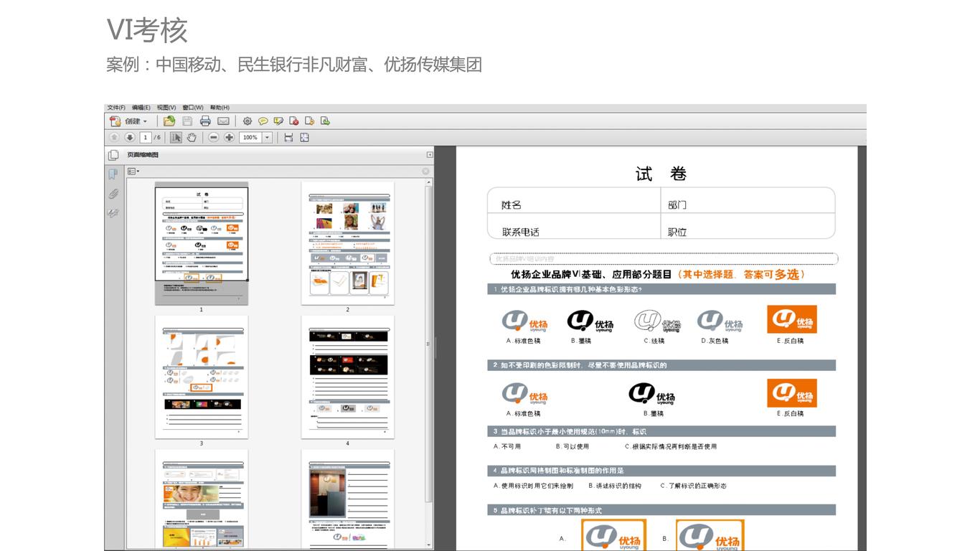980x551 pixels.
Task: Open the 窗口(W) menu
Action: 192,108
